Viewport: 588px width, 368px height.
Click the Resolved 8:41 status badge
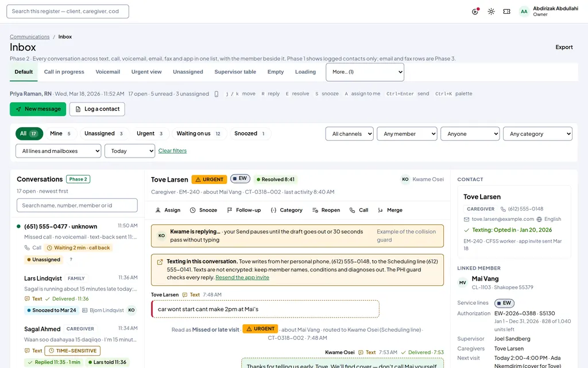[x=276, y=179]
